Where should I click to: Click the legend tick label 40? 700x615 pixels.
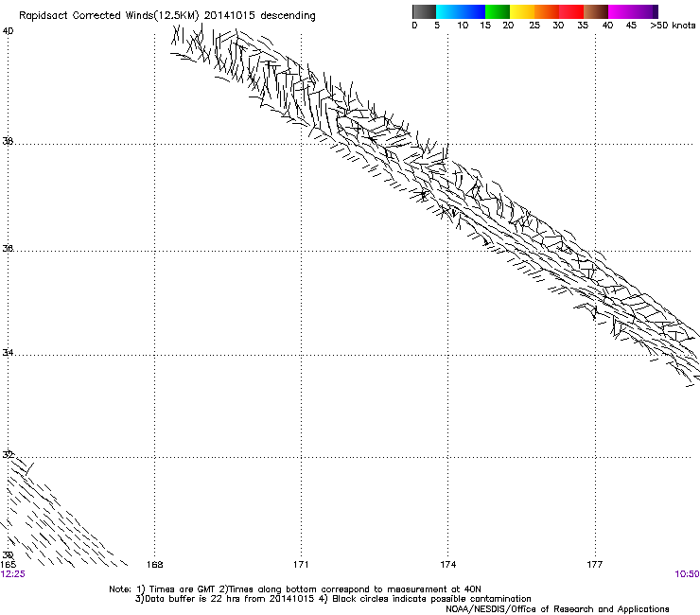coord(607,26)
